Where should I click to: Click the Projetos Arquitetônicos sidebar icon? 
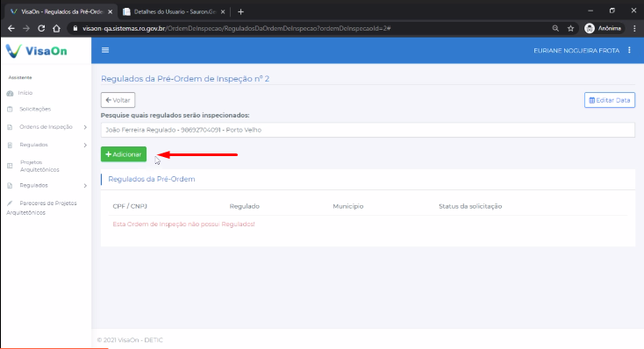pyautogui.click(x=10, y=166)
